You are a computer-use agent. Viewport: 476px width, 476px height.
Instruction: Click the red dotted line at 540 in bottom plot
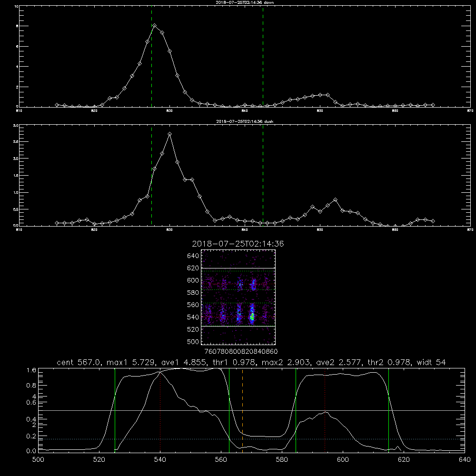(160, 413)
